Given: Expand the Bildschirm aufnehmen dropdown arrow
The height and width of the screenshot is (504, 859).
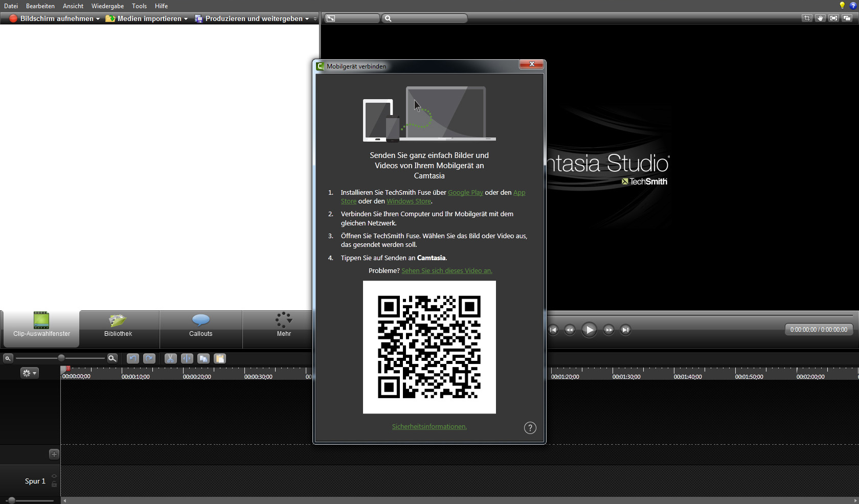Looking at the screenshot, I should (98, 19).
